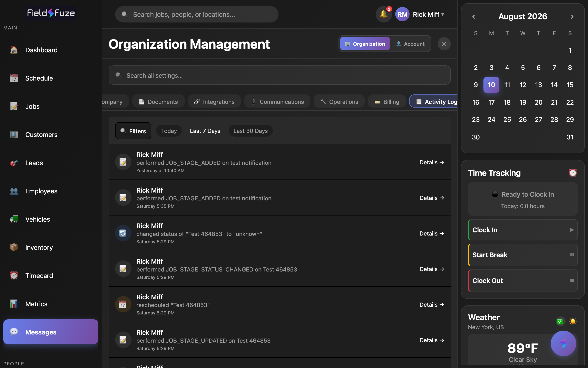
Task: Expand Details for Saturday 5:35 PM entry
Action: (x=432, y=198)
